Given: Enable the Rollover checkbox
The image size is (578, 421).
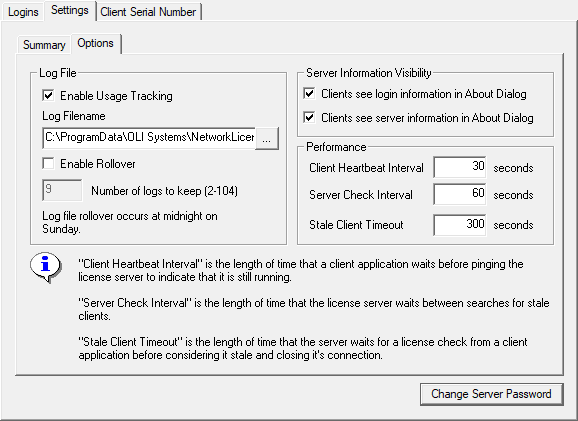Looking at the screenshot, I should coord(48,163).
